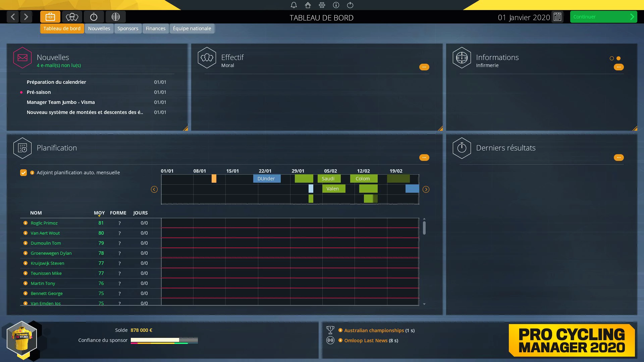
Task: Switch to the Sponsors tab
Action: click(128, 28)
